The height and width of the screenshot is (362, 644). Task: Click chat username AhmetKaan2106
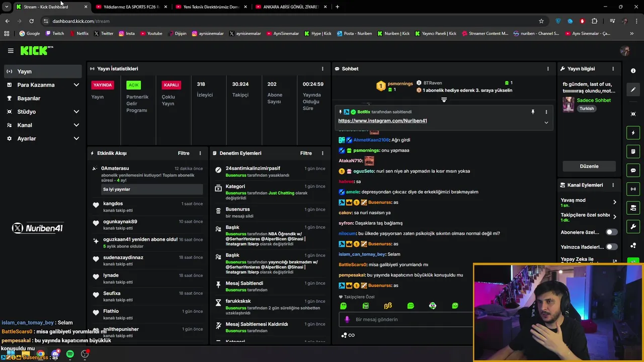tap(371, 140)
